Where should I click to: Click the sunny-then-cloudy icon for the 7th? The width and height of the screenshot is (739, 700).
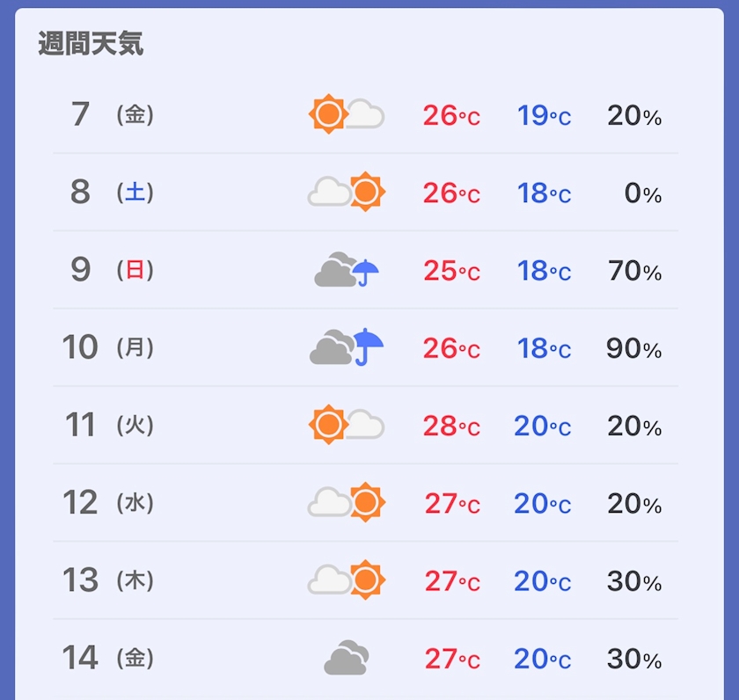[347, 114]
